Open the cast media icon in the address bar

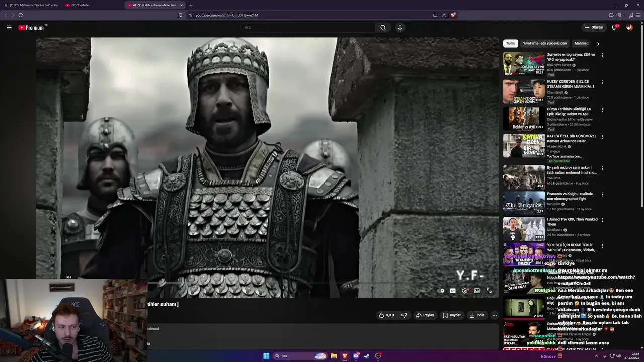point(435,15)
